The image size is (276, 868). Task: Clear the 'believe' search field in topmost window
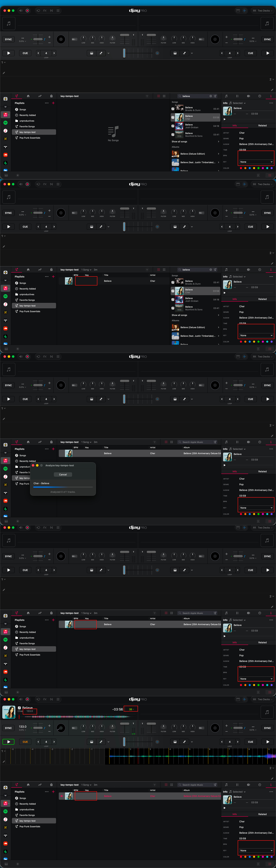pos(211,96)
